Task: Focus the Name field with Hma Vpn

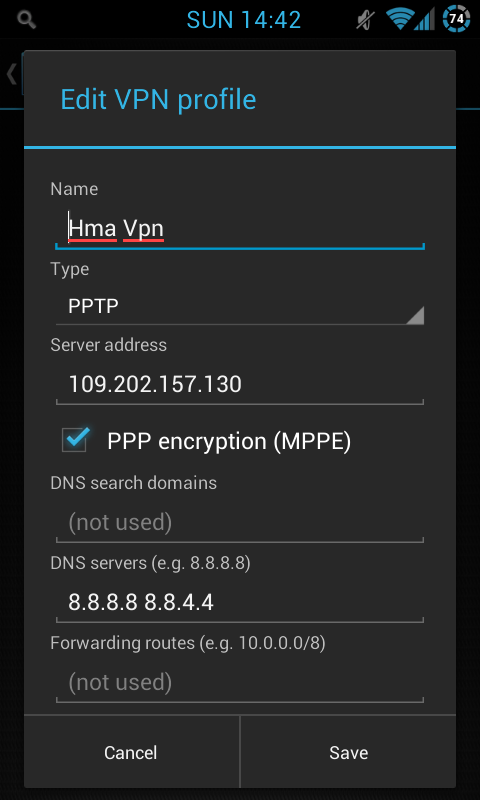Action: [x=240, y=230]
